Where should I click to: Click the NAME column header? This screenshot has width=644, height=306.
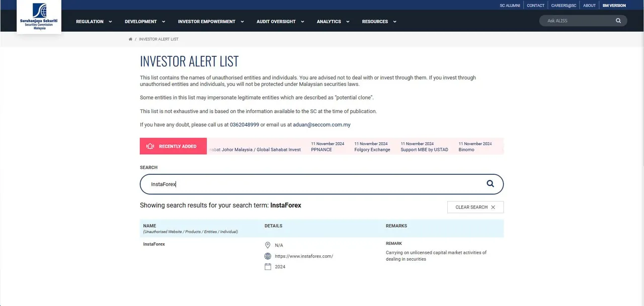(x=149, y=226)
